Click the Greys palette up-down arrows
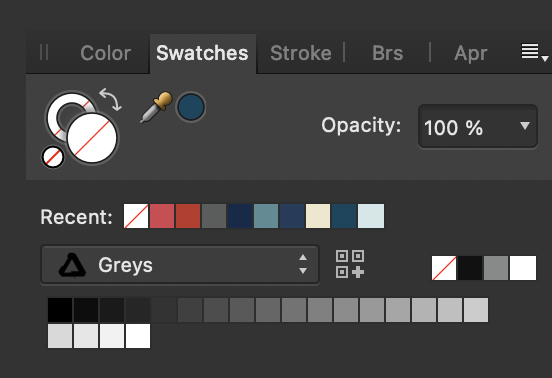 point(303,264)
